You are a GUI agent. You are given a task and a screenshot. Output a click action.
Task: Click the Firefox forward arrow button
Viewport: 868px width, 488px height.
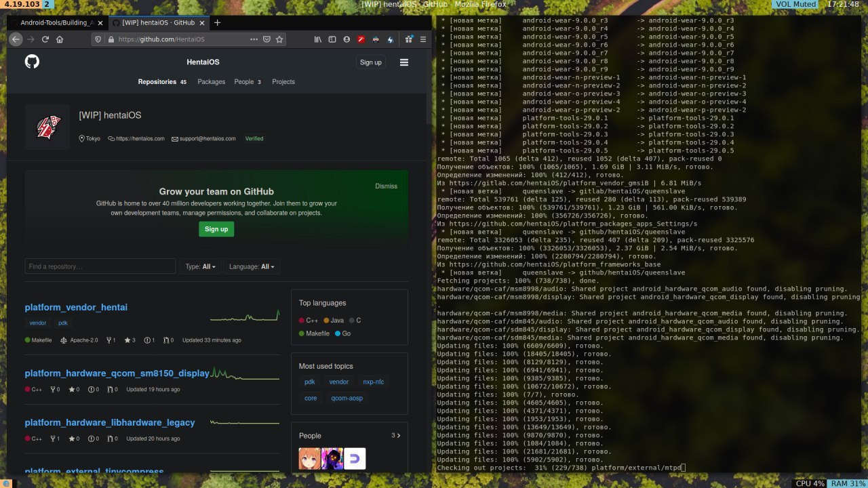pyautogui.click(x=31, y=39)
